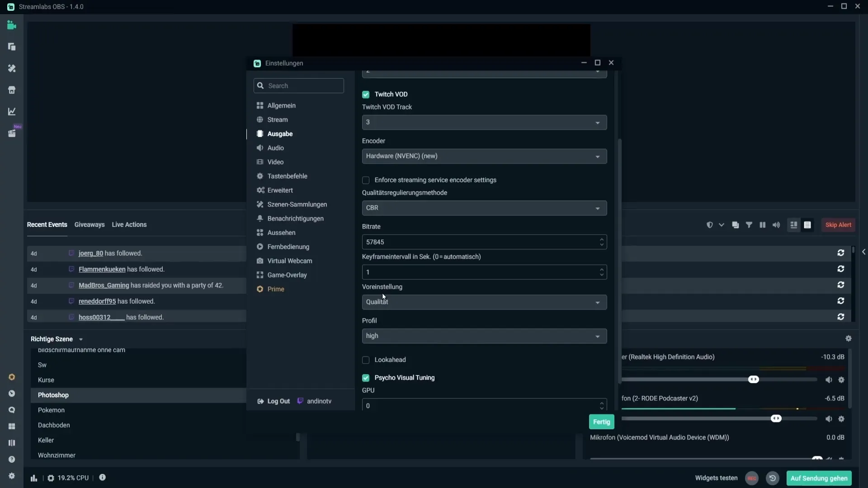Click the info icon next to CPU usage
The height and width of the screenshot is (488, 868).
pyautogui.click(x=103, y=478)
